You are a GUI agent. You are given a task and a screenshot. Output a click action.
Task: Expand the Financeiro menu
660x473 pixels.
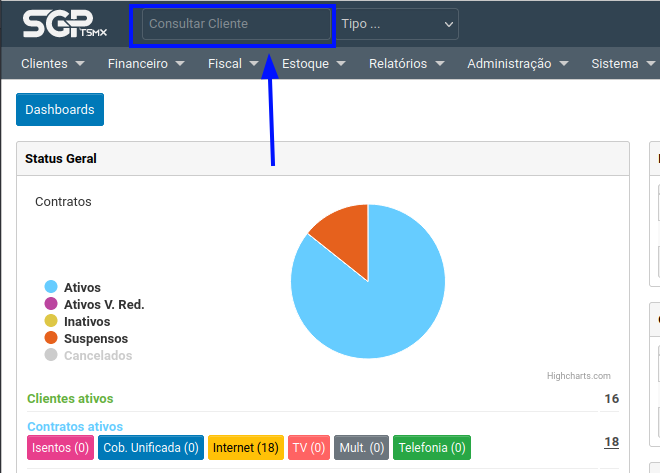pyautogui.click(x=146, y=64)
